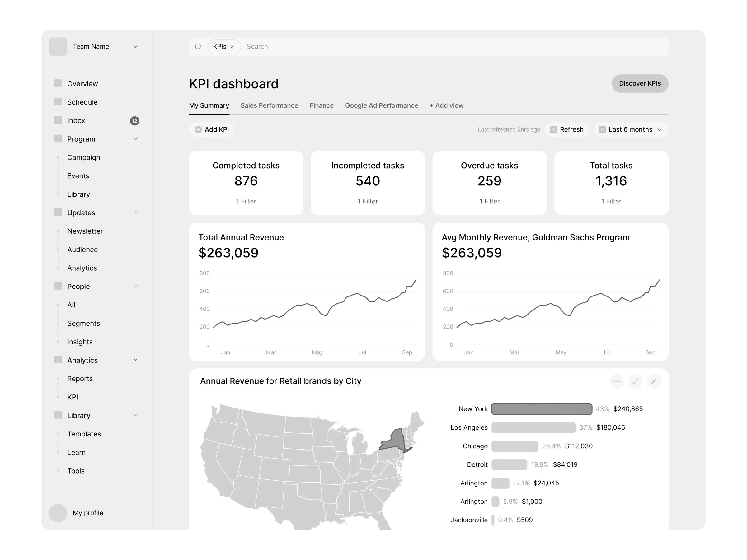Click 1 Filter on Incompleted tasks card
747x560 pixels.
[x=368, y=201]
